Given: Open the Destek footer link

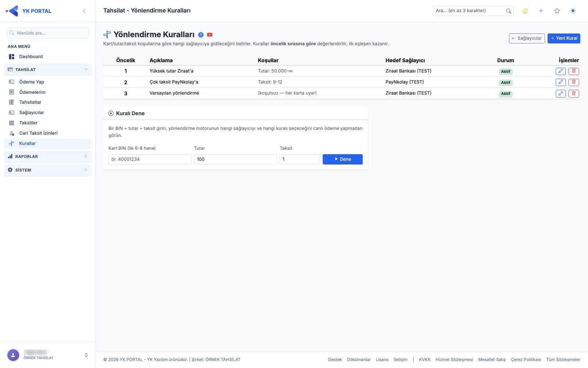Looking at the screenshot, I should pyautogui.click(x=335, y=360).
